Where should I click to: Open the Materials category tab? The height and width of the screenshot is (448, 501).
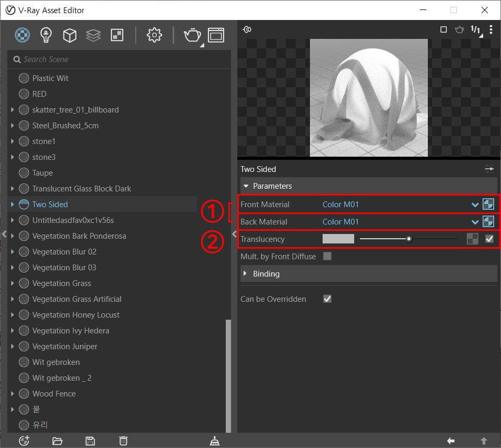point(22,35)
